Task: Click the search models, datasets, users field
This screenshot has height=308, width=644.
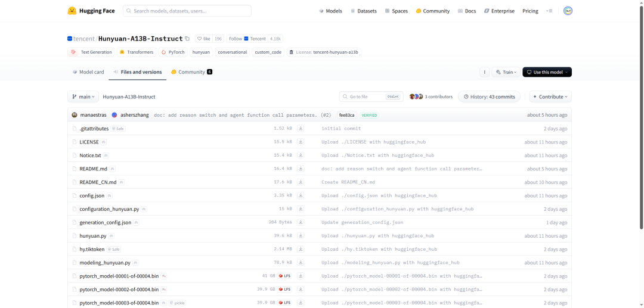Action: [x=187, y=11]
